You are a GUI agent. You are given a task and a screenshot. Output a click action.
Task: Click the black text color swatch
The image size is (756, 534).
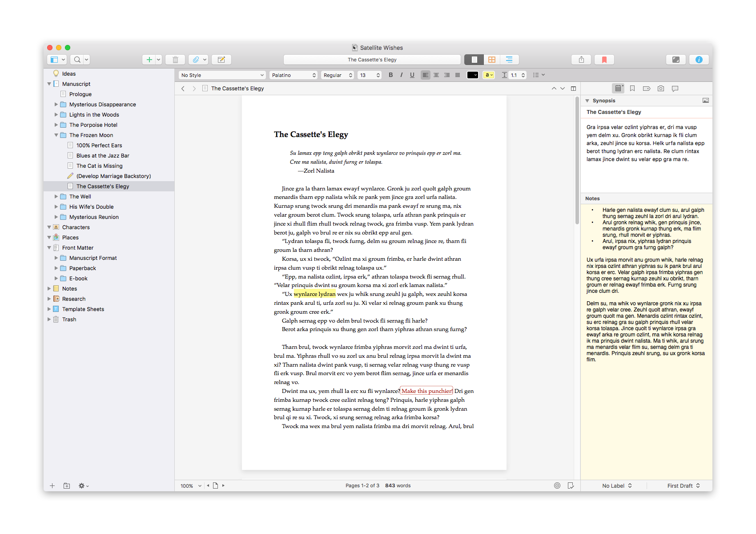coord(472,75)
